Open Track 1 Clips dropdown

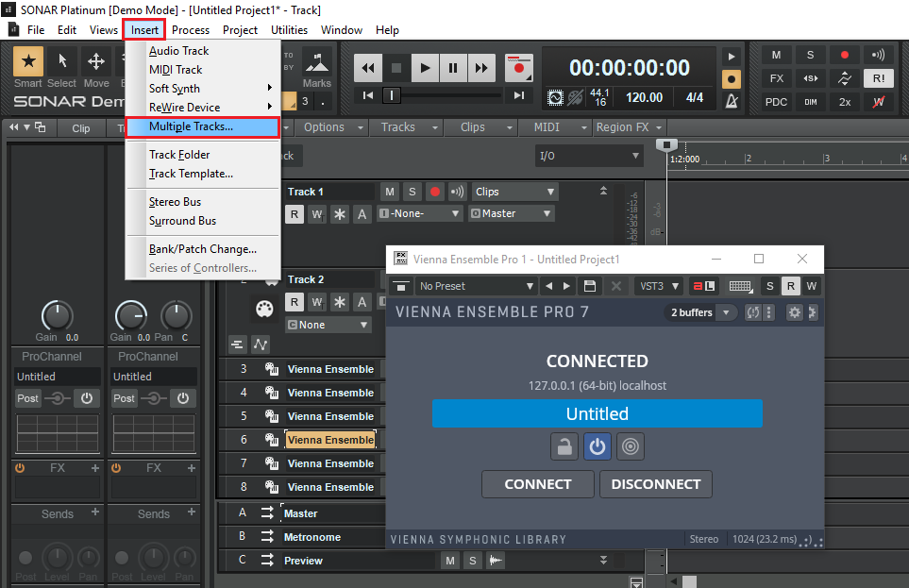(514, 192)
